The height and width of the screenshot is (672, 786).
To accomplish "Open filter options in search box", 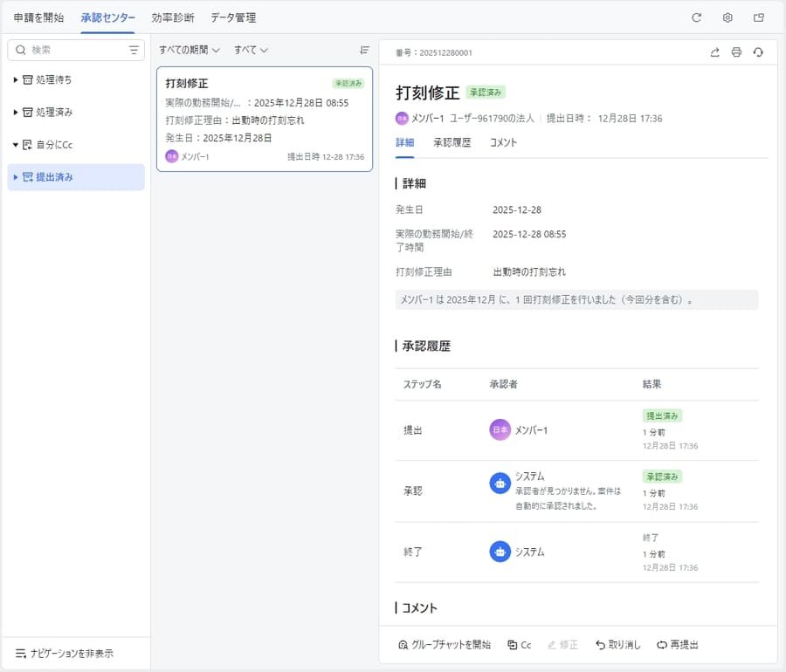I will click(134, 51).
